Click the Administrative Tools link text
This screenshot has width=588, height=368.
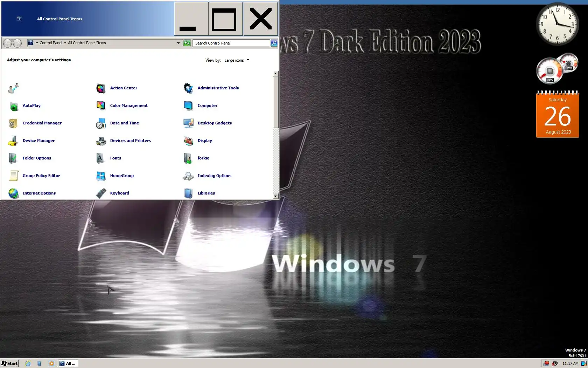point(218,88)
